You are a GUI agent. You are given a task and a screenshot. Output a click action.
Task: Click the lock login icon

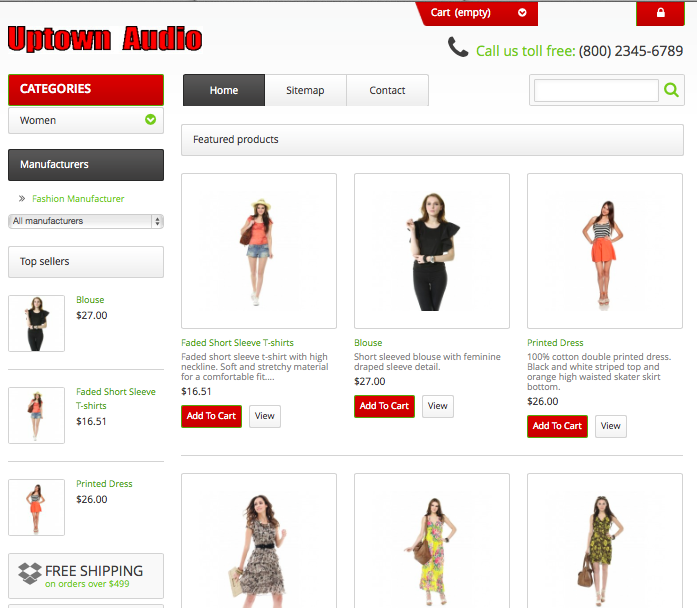coord(661,12)
